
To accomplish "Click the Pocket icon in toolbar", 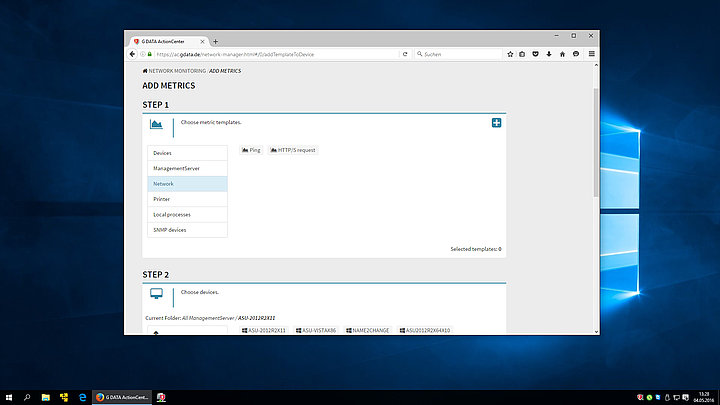I will click(x=535, y=54).
